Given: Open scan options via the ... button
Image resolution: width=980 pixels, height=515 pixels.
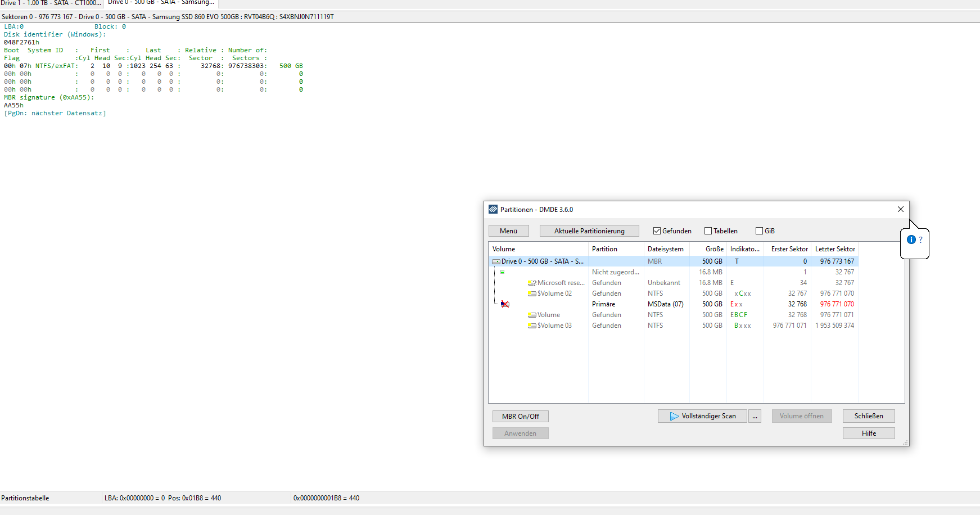Looking at the screenshot, I should tap(754, 416).
